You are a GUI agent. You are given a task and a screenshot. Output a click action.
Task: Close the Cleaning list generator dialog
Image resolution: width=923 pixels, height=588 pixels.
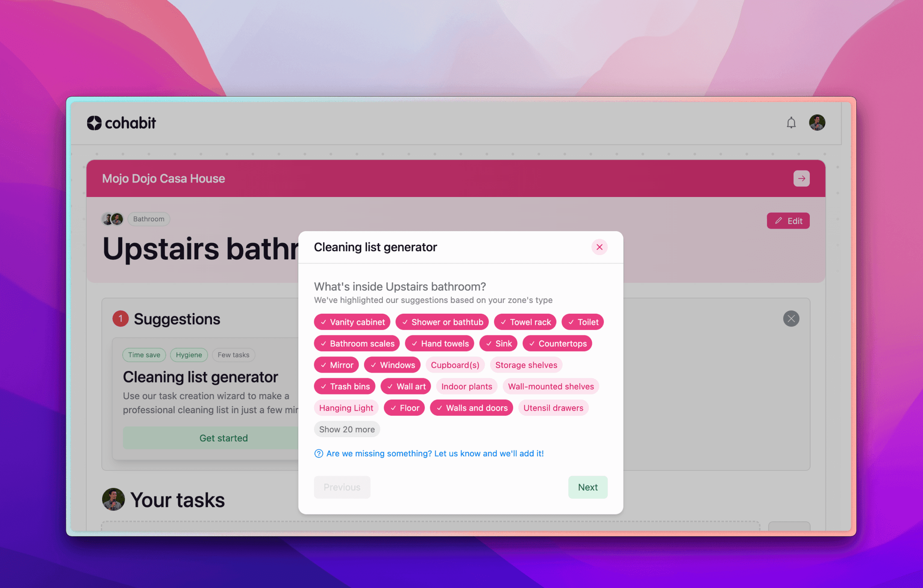[600, 247]
